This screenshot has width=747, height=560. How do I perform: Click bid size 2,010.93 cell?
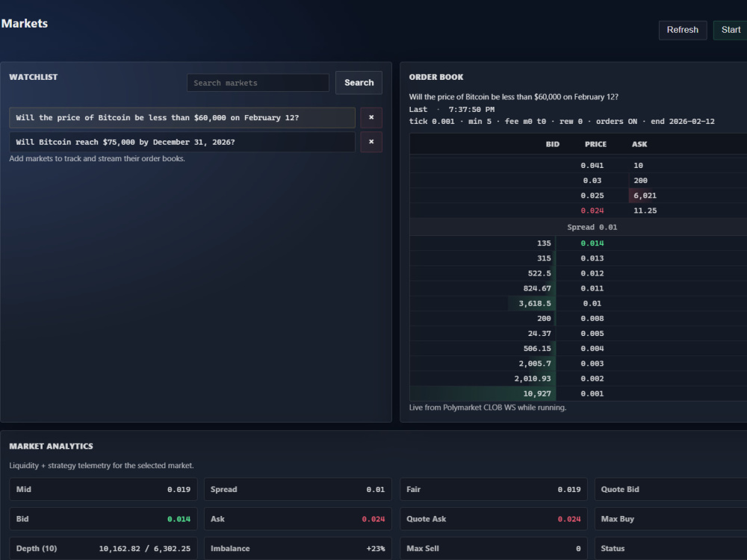532,379
